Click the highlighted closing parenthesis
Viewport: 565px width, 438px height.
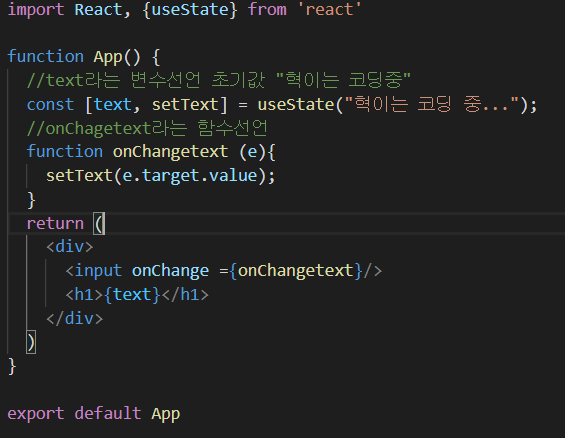[31, 342]
